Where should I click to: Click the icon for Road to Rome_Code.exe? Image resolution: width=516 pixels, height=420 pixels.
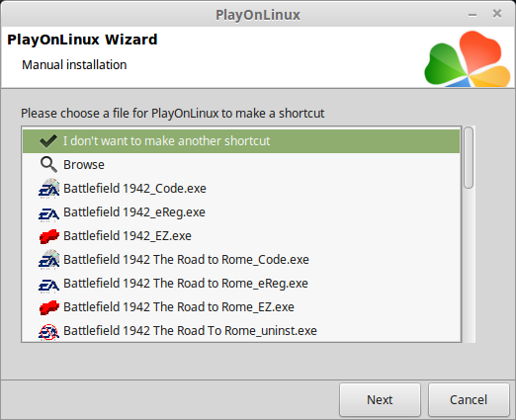48,260
